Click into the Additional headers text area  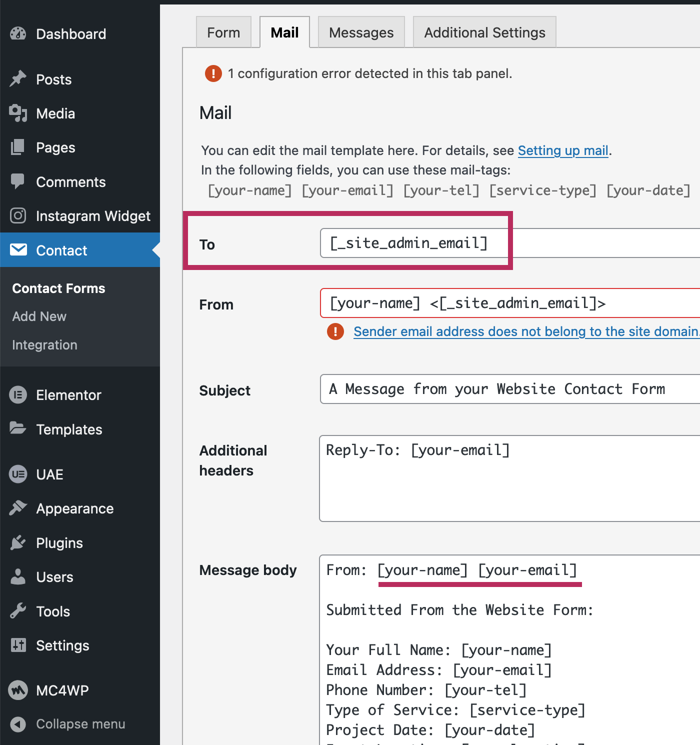click(510, 478)
